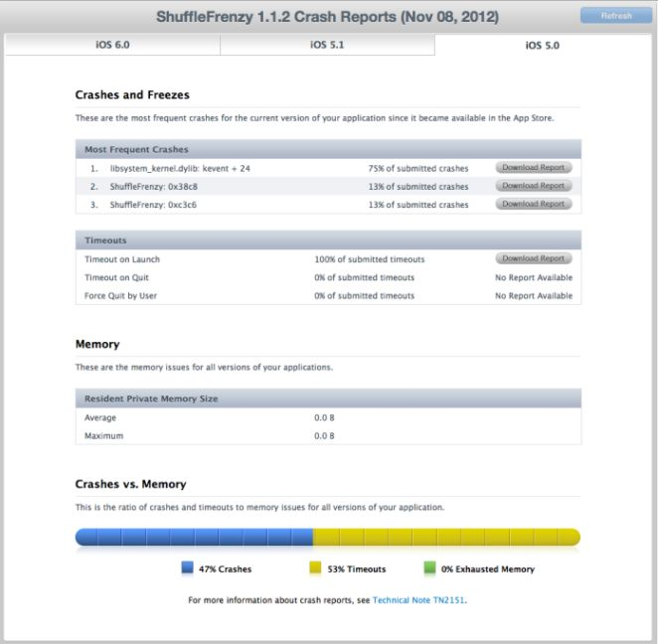Click the yellow Timeouts legend swatch
The image size is (658, 644).
(x=315, y=567)
